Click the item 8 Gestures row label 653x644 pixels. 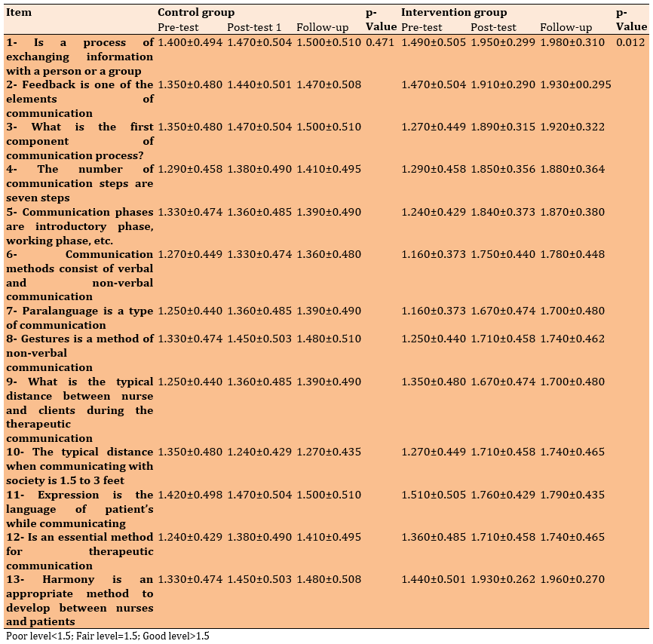(79, 353)
